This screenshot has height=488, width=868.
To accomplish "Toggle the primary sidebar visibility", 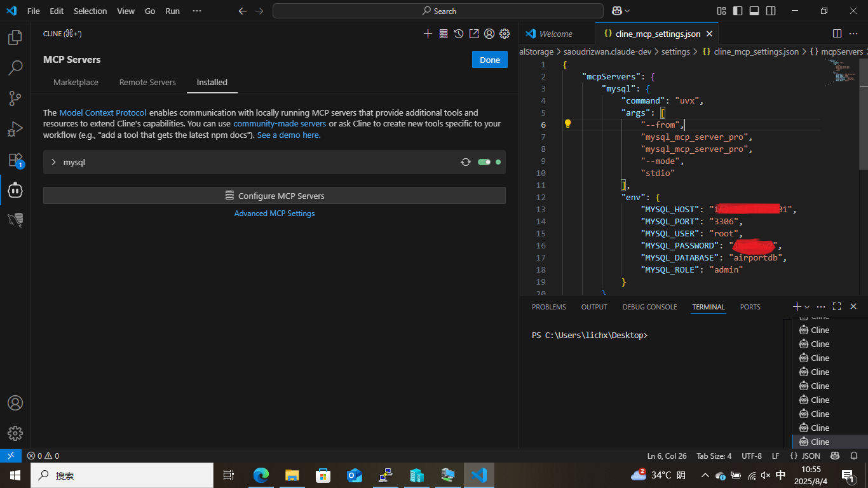I will (x=738, y=11).
